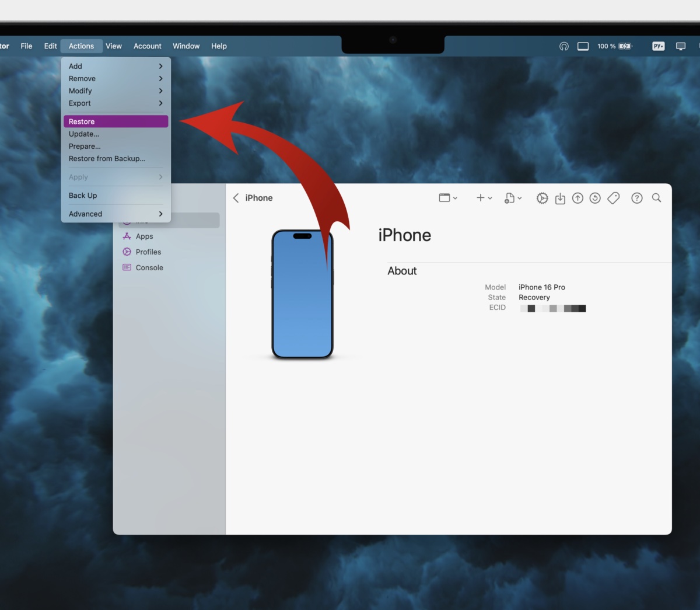Choose Restore in the Actions menu
The height and width of the screenshot is (610, 700).
pyautogui.click(x=116, y=121)
